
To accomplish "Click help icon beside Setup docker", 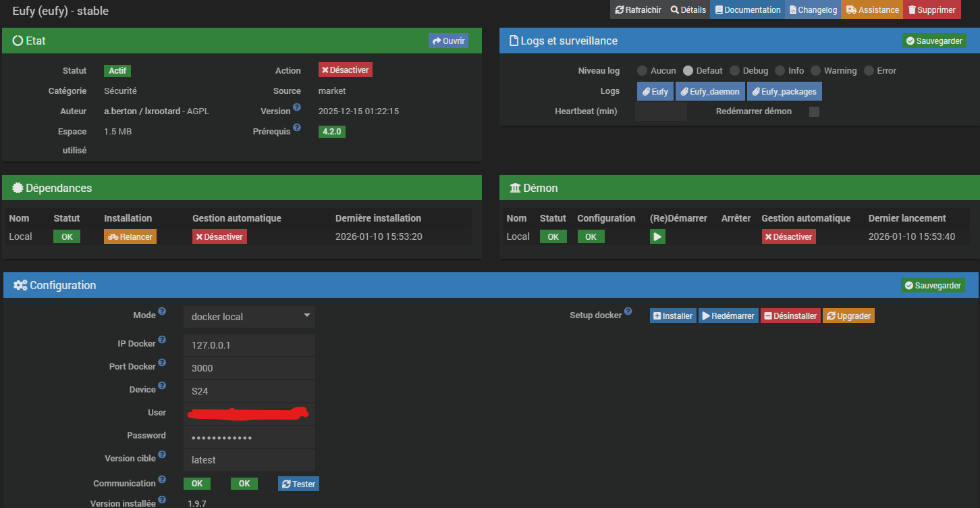I will 628,312.
